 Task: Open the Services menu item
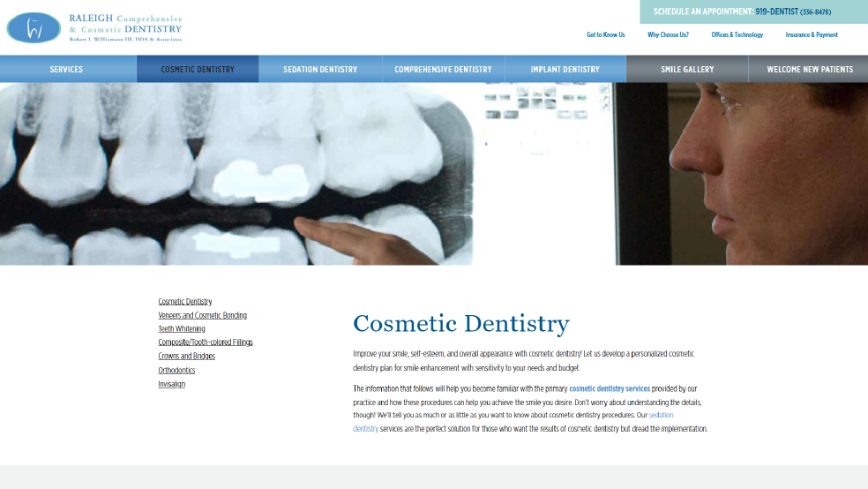[x=66, y=69]
